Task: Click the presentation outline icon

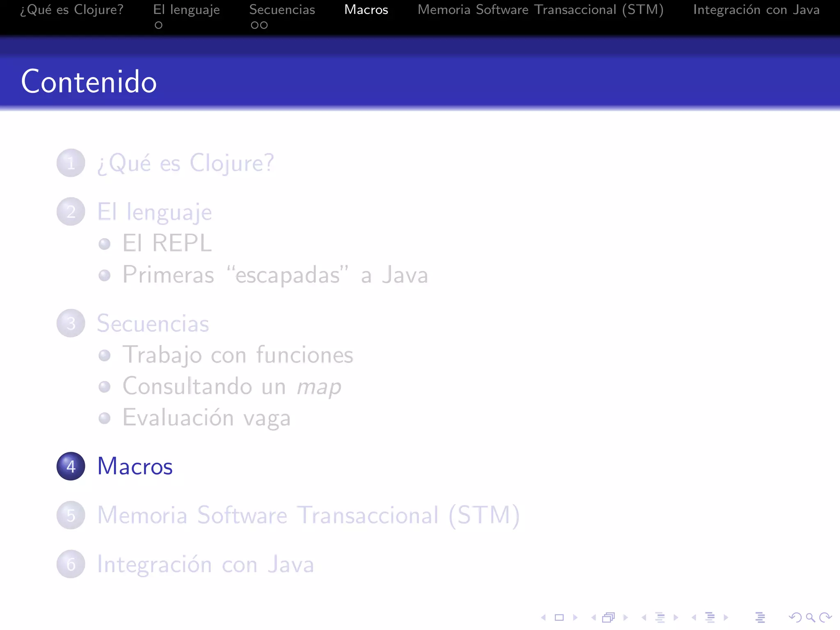Action: 760,617
